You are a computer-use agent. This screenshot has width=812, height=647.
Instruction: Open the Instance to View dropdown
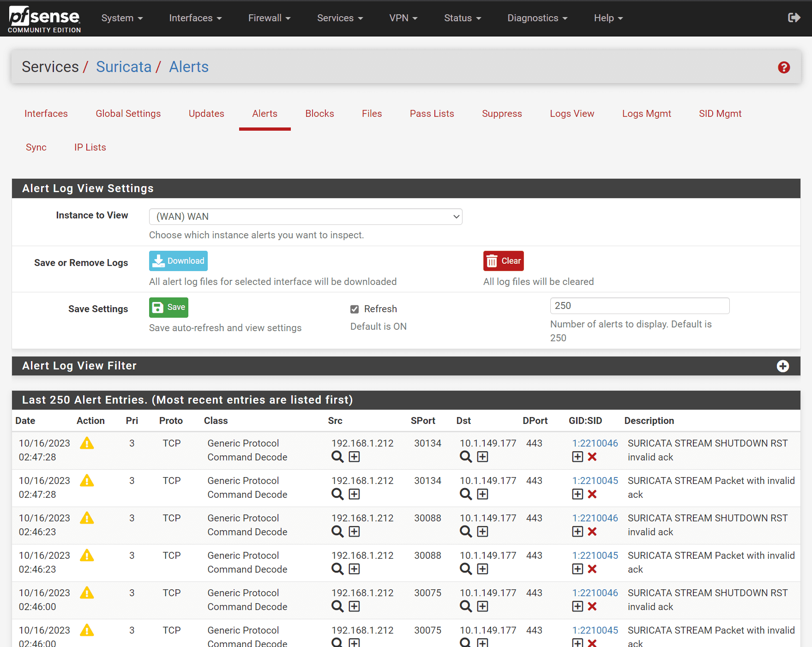(306, 217)
